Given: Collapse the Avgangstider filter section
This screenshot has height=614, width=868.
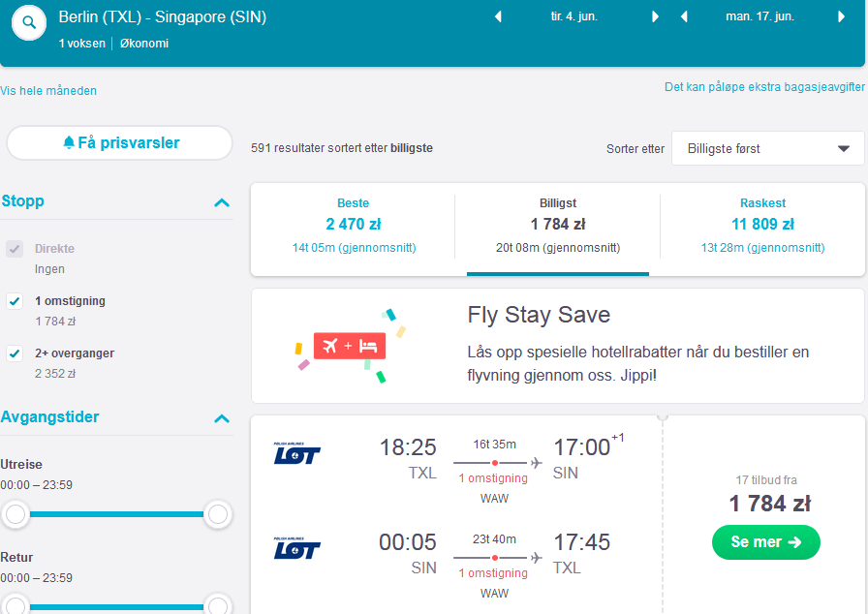Looking at the screenshot, I should [x=222, y=418].
